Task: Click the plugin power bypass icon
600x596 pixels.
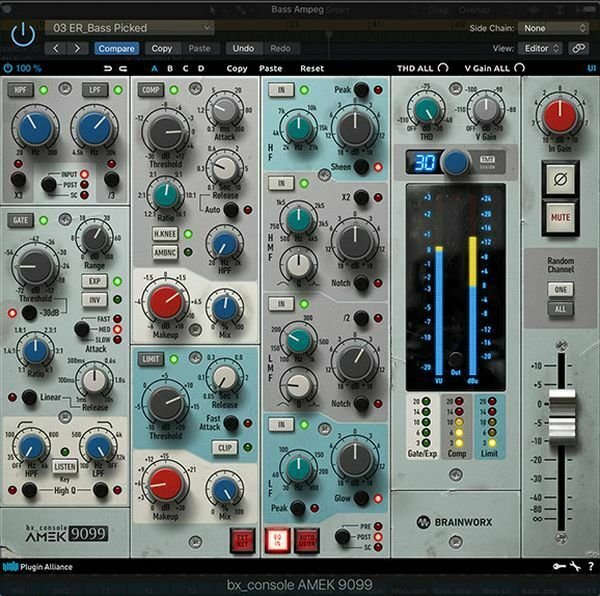Action: 22,35
